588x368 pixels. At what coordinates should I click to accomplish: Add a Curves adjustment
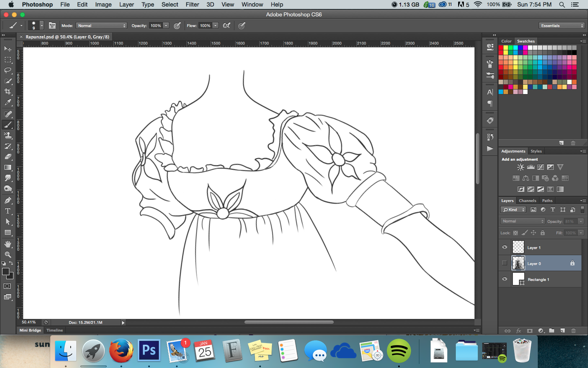(x=541, y=167)
